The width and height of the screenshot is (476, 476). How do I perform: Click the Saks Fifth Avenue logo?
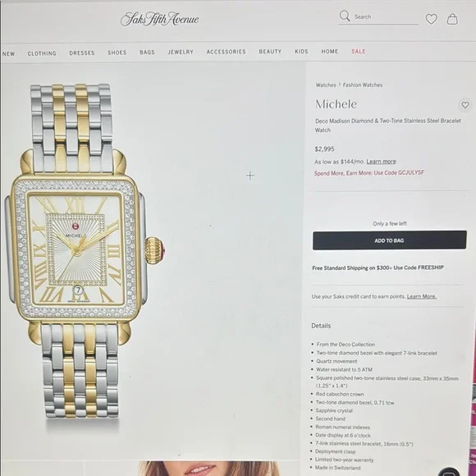160,19
